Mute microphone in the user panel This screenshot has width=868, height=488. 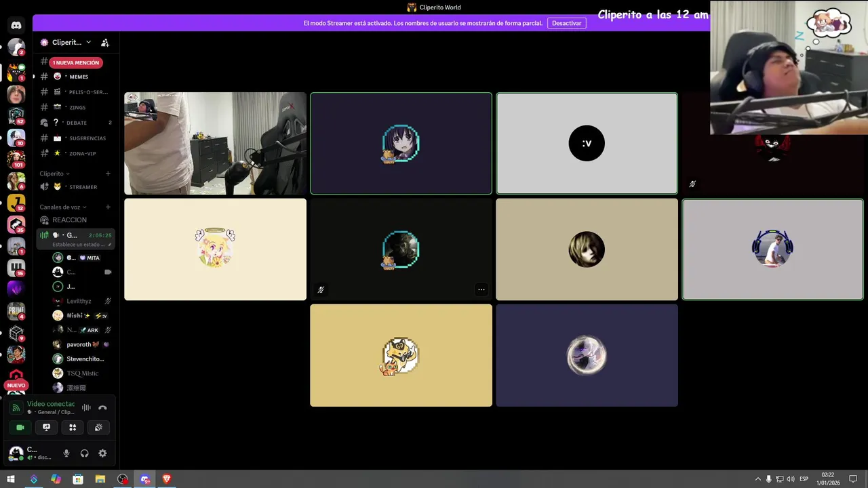coord(66,453)
